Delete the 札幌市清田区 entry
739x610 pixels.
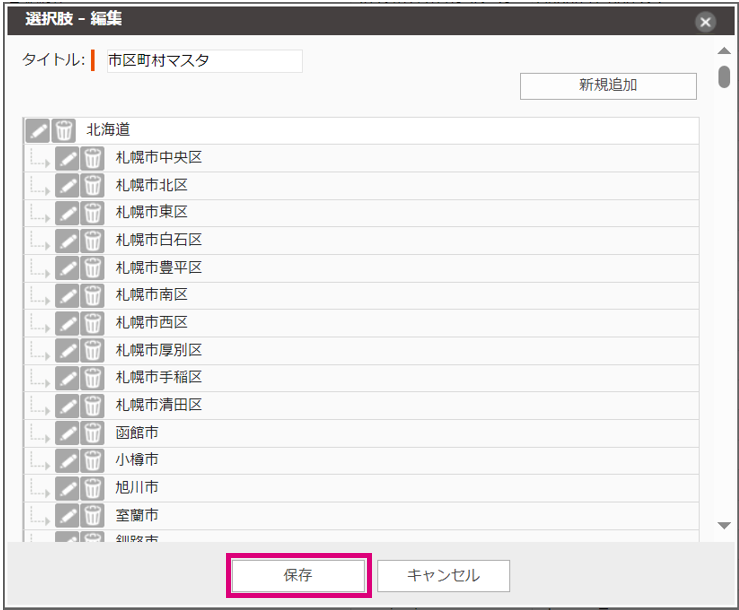pos(92,406)
